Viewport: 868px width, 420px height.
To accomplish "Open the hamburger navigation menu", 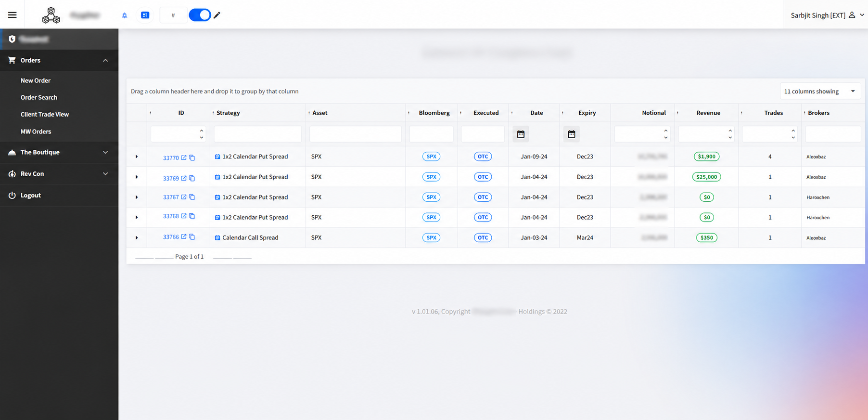I will point(13,15).
